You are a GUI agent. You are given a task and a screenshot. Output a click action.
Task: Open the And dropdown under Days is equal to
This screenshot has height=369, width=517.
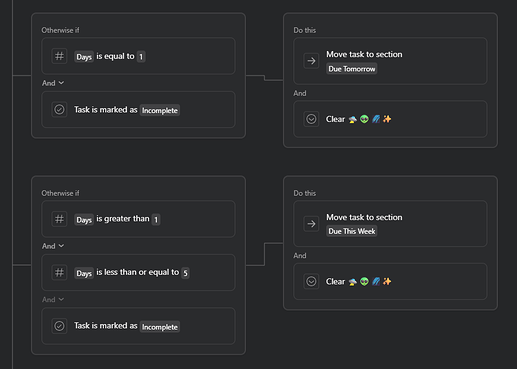pyautogui.click(x=53, y=83)
